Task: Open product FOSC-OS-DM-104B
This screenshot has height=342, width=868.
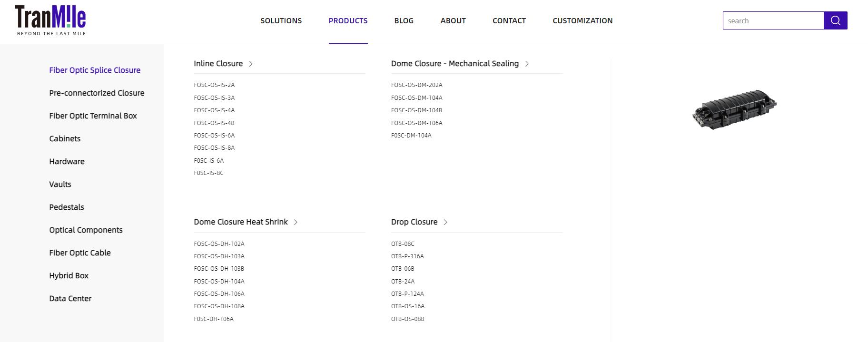Action: click(x=416, y=110)
